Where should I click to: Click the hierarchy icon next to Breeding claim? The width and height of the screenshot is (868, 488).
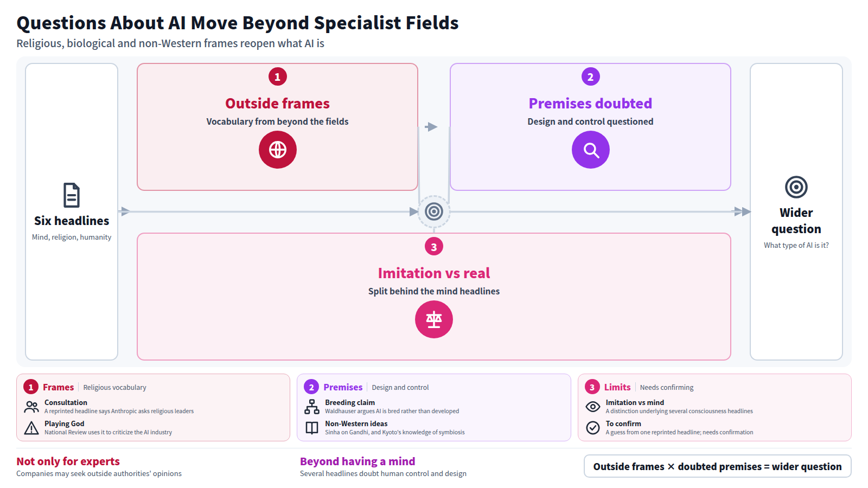pyautogui.click(x=312, y=407)
